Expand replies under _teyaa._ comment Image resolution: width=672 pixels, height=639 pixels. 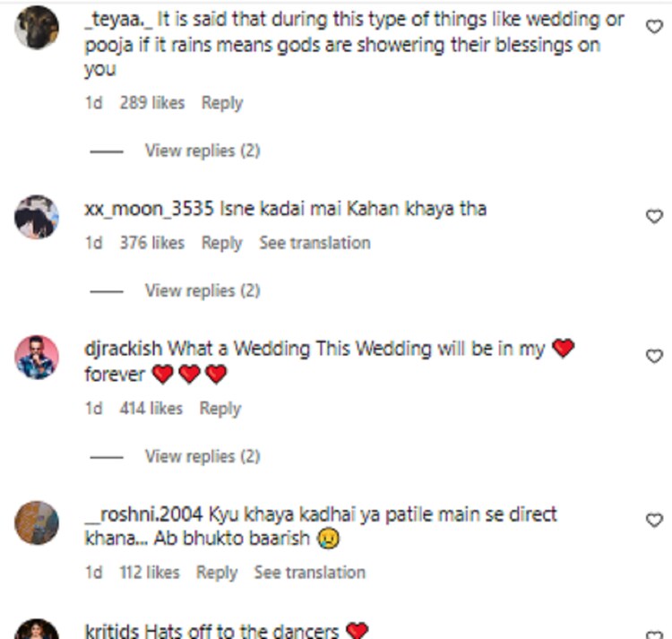[202, 151]
